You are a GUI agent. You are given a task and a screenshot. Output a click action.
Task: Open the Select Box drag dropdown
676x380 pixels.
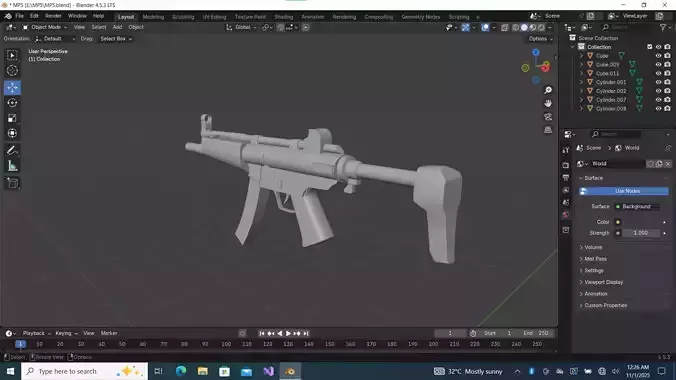[116, 39]
